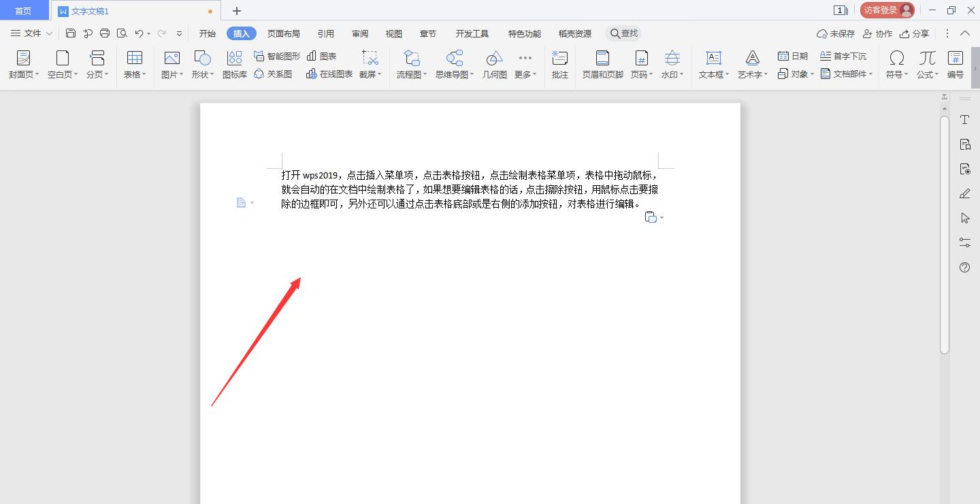980x504 pixels.
Task: Insert 艺术字 WordArt text
Action: coord(750,65)
